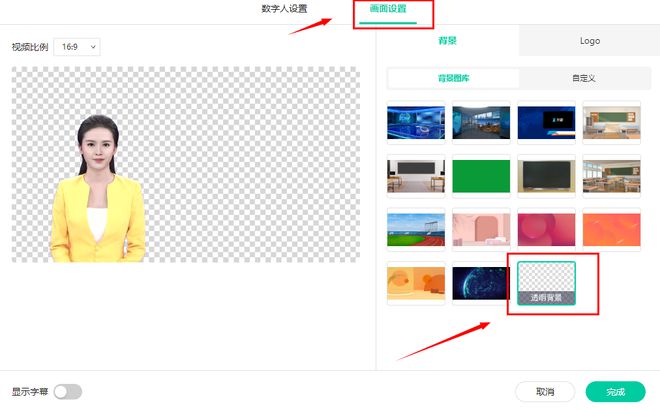The width and height of the screenshot is (660, 410).
Task: Select the sports field stadium background
Action: (416, 229)
